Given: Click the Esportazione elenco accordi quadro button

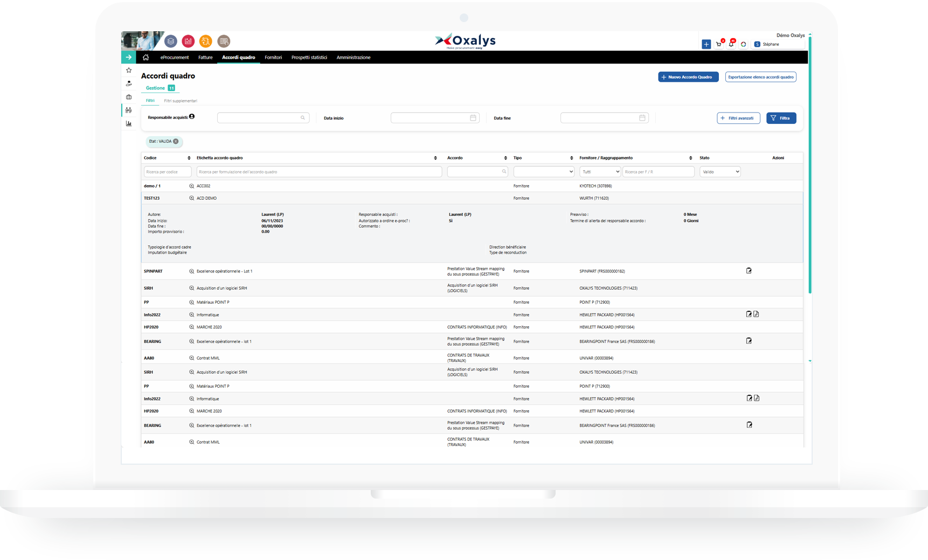Looking at the screenshot, I should [x=760, y=76].
